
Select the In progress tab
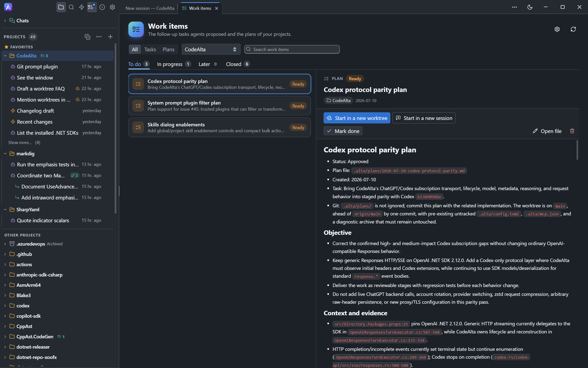pyautogui.click(x=174, y=64)
